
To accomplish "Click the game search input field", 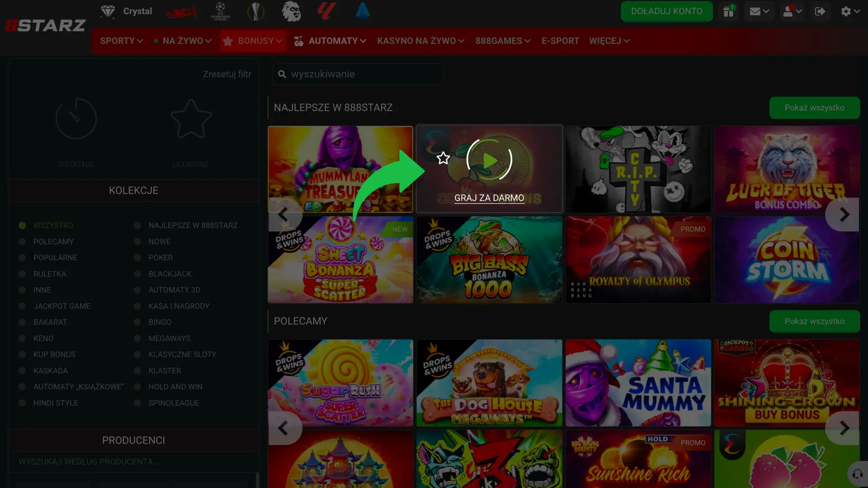I will click(358, 74).
